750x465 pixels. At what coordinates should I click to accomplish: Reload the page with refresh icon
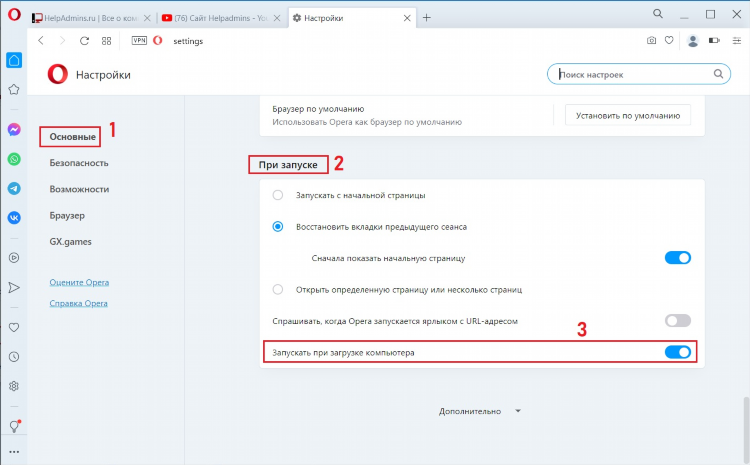click(84, 41)
